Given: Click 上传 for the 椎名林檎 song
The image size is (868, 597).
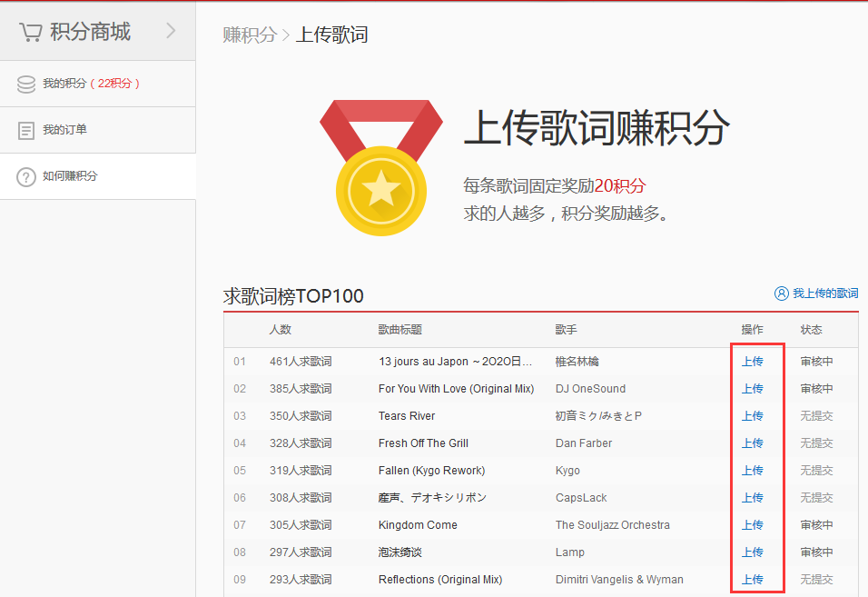Looking at the screenshot, I should tap(752, 361).
